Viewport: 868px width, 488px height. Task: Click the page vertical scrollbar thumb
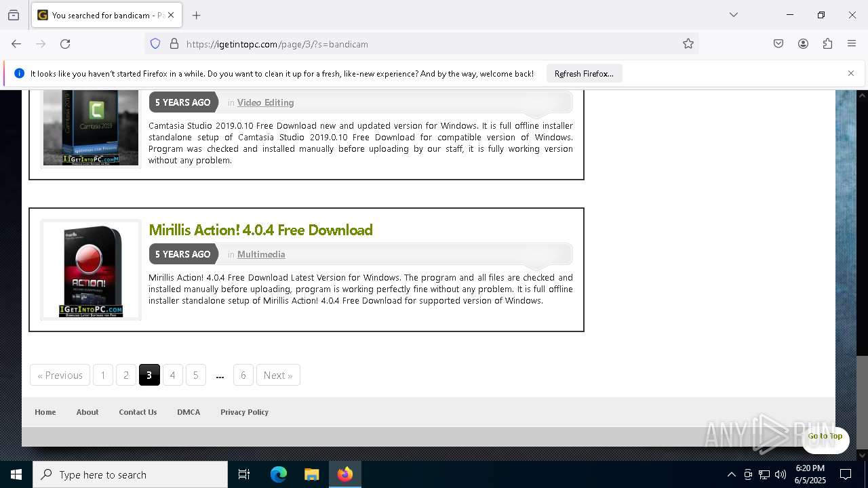(862, 401)
